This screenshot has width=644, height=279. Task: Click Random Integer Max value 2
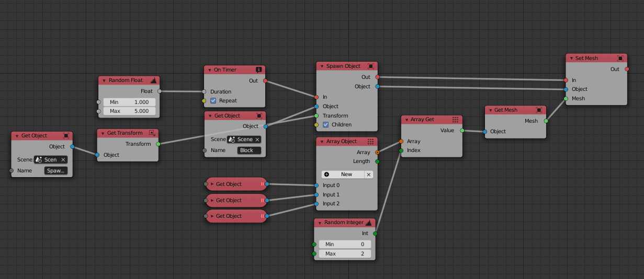click(345, 254)
